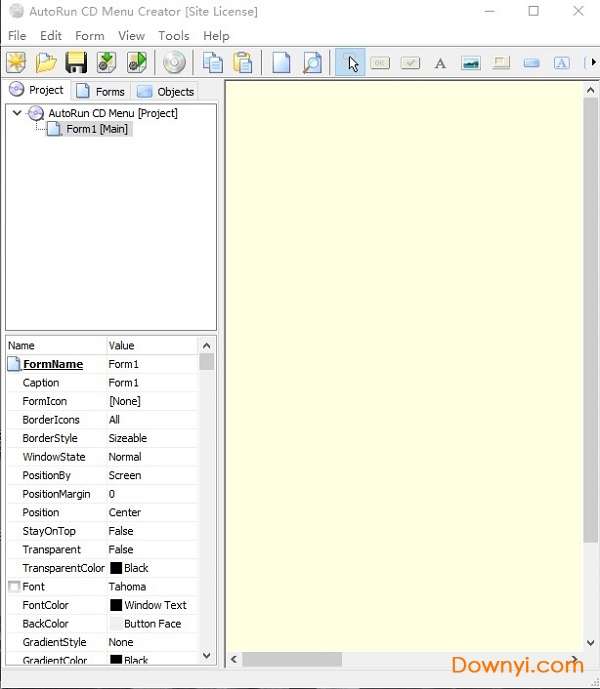This screenshot has width=600, height=689.
Task: Select the image picture object tool
Action: [470, 64]
